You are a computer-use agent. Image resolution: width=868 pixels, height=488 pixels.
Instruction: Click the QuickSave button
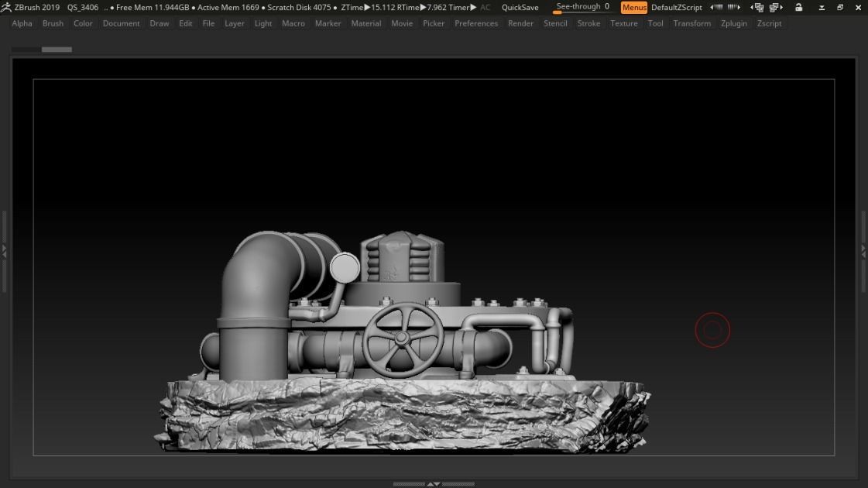tap(520, 7)
